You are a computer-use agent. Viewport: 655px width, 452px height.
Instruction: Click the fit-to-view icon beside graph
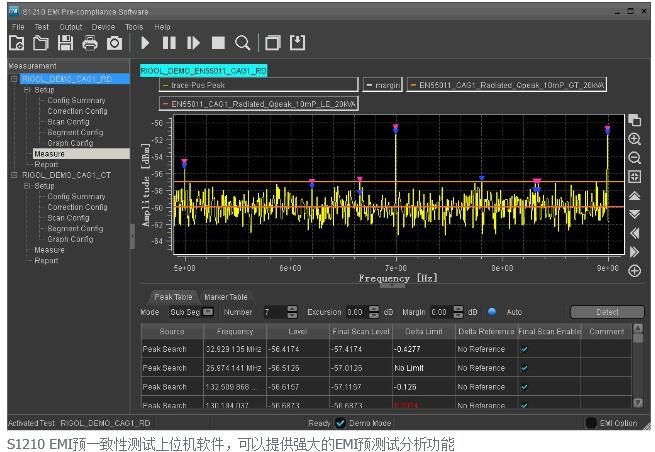tap(634, 177)
